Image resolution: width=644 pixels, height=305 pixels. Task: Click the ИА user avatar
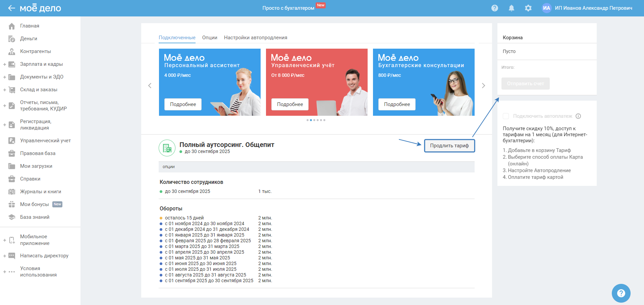[547, 8]
